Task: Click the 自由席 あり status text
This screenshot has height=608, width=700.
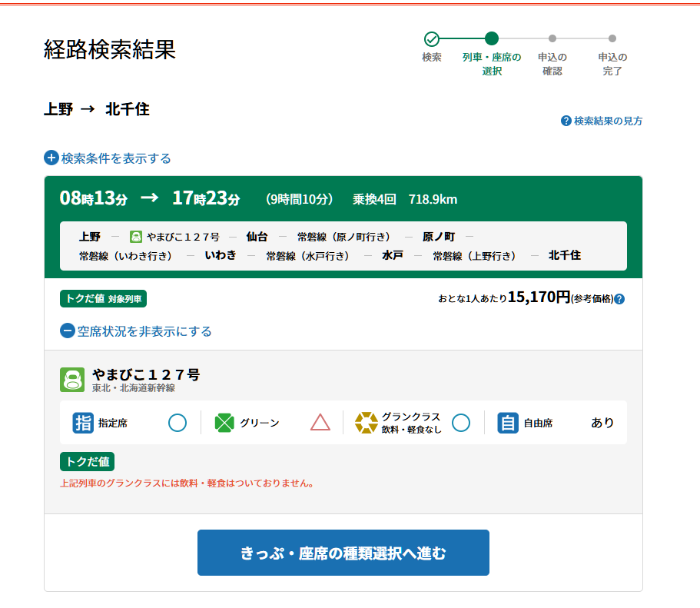Action: pyautogui.click(x=602, y=423)
